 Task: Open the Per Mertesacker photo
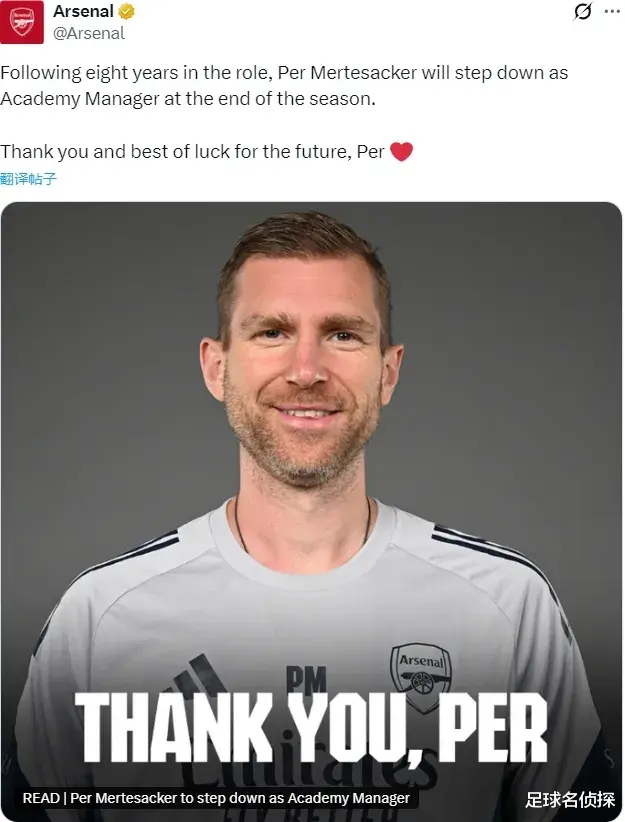[310, 400]
